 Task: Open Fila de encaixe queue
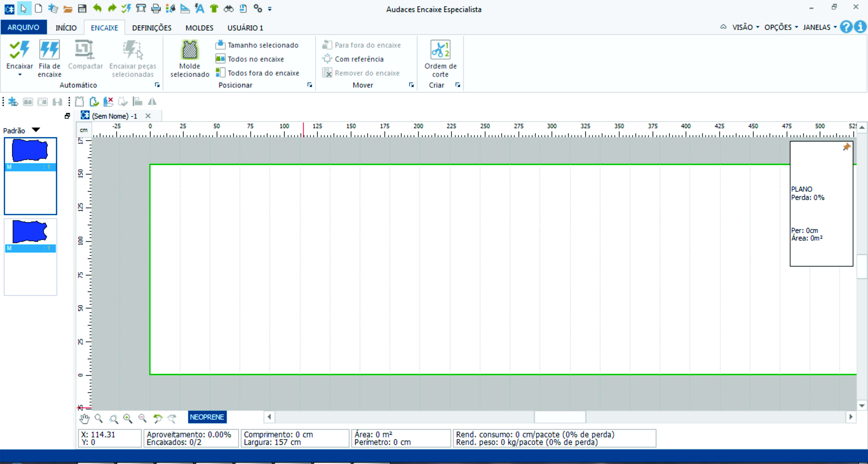(x=49, y=58)
